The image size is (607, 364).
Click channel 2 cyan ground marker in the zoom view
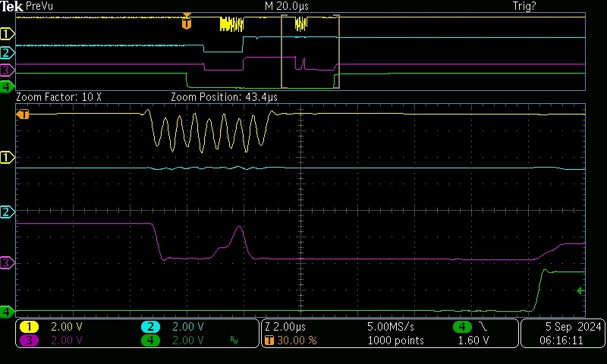[x=7, y=212]
